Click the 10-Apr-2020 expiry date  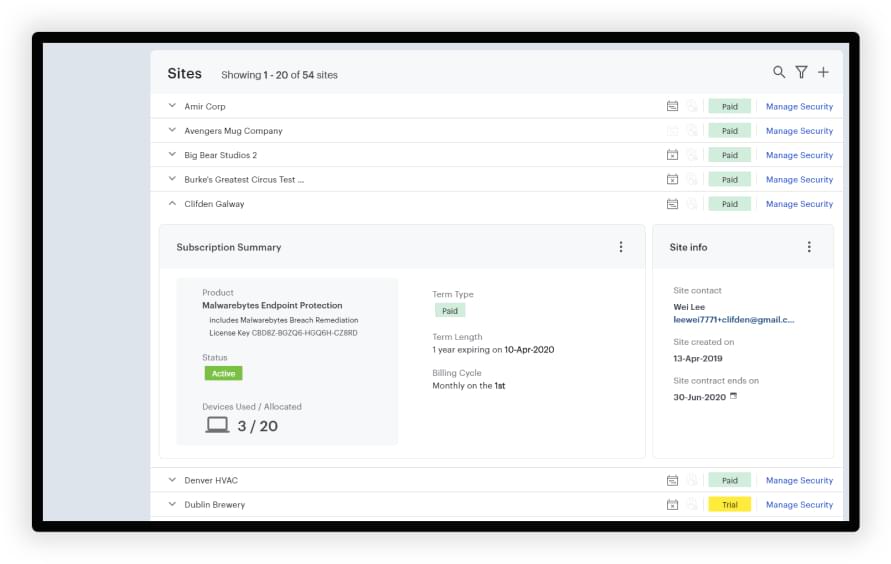pos(529,350)
